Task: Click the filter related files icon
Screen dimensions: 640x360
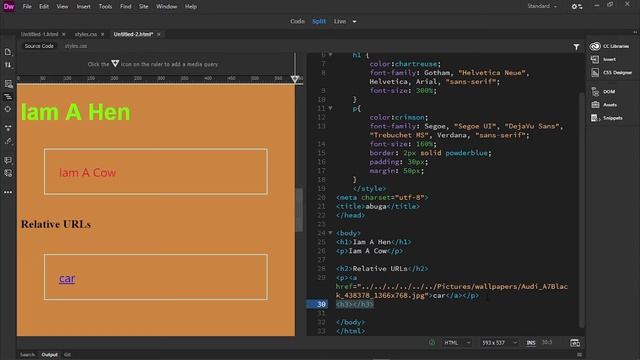Action: point(576,47)
